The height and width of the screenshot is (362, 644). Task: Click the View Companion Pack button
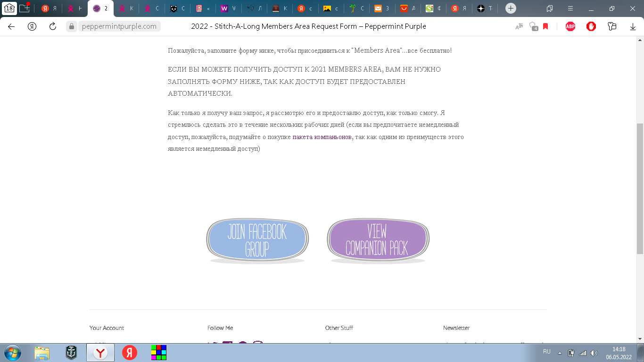[378, 240]
